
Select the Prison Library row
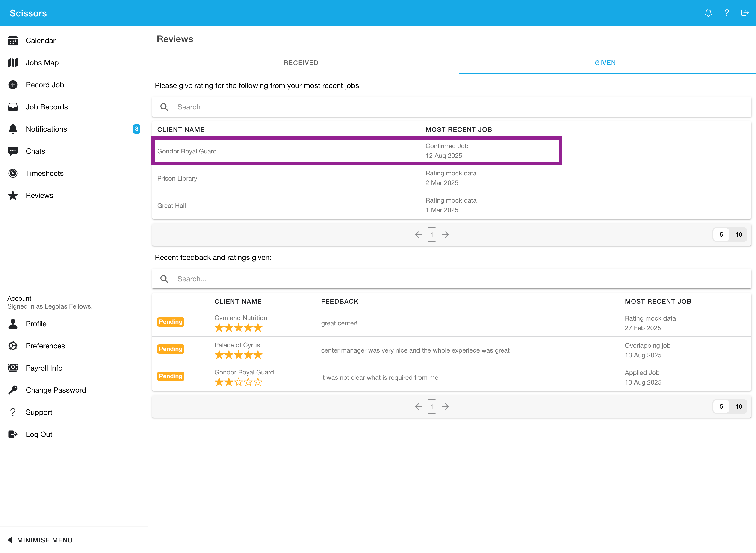tap(452, 178)
